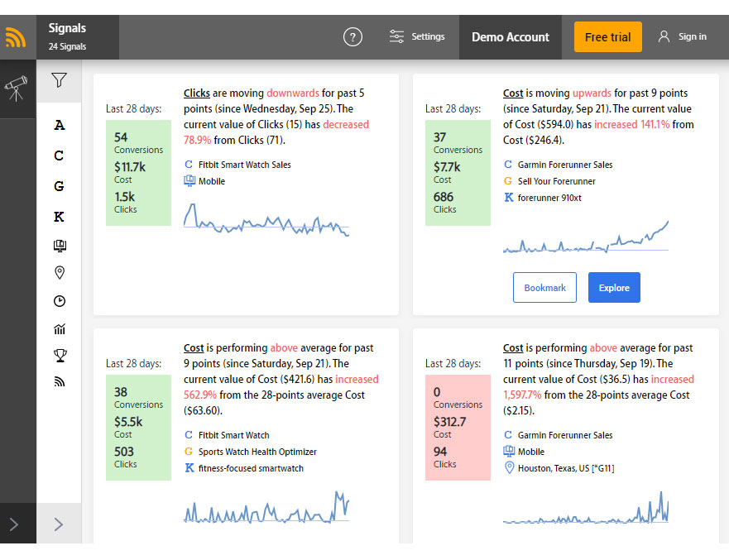Click the ad group G icon beside Sports Watch Health Optimizer
Image resolution: width=729 pixels, height=560 pixels.
(189, 452)
